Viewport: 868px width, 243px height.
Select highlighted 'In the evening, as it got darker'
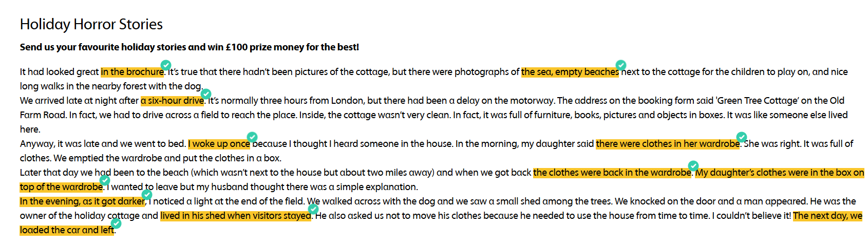pyautogui.click(x=82, y=201)
